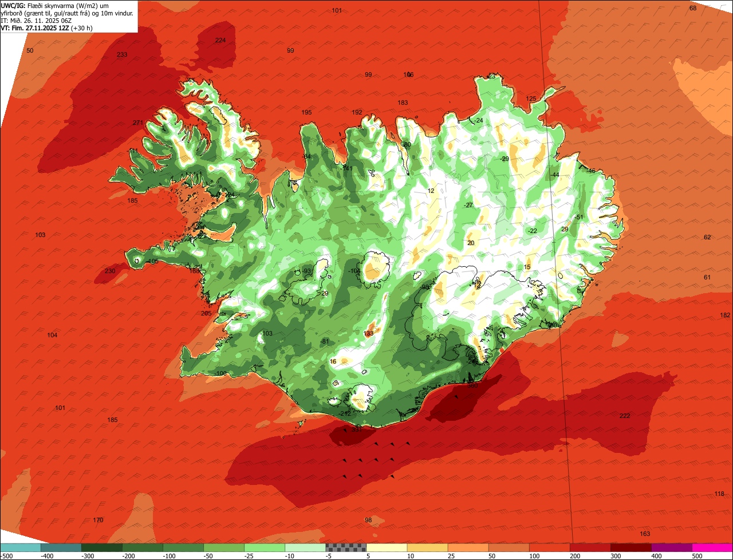Pick the -200 to -100 green legend swatch

pos(143,547)
